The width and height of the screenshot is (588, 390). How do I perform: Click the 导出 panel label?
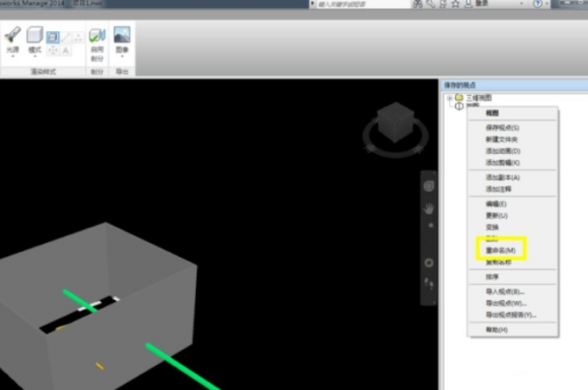tap(122, 71)
